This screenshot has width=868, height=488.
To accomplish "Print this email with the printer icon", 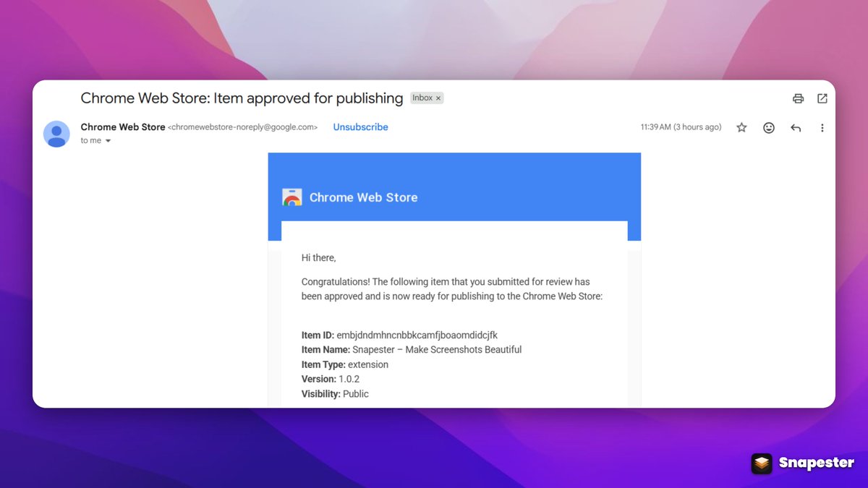I will [x=798, y=98].
